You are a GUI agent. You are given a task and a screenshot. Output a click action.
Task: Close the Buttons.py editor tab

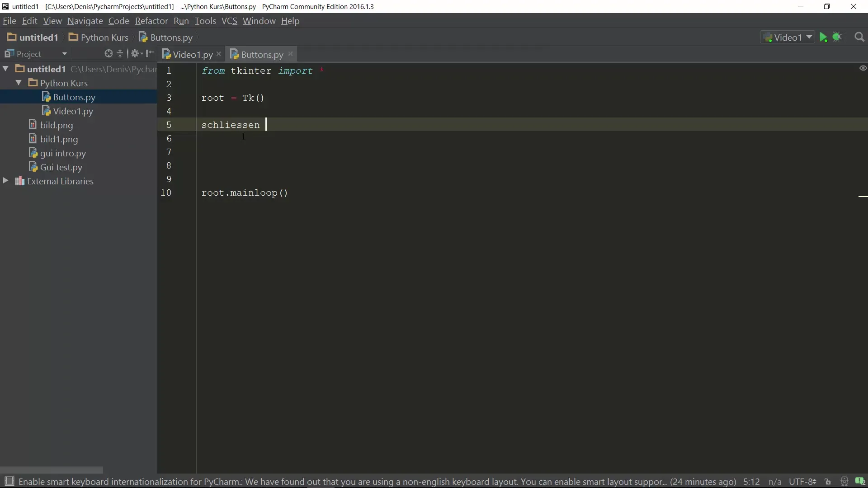tap(291, 54)
